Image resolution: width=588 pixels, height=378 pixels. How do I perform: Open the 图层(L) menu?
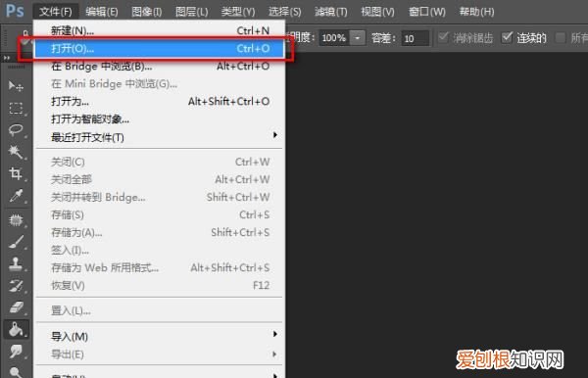click(x=192, y=12)
